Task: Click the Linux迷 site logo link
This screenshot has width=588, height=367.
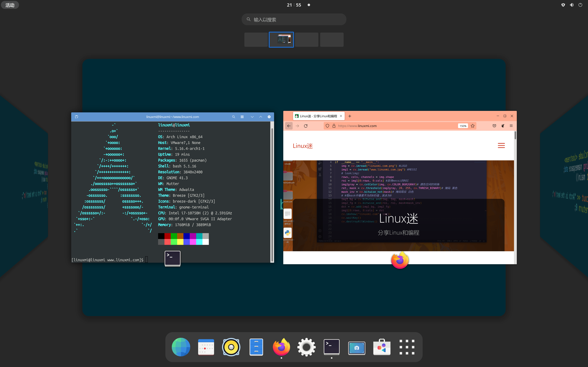Action: coord(302,146)
